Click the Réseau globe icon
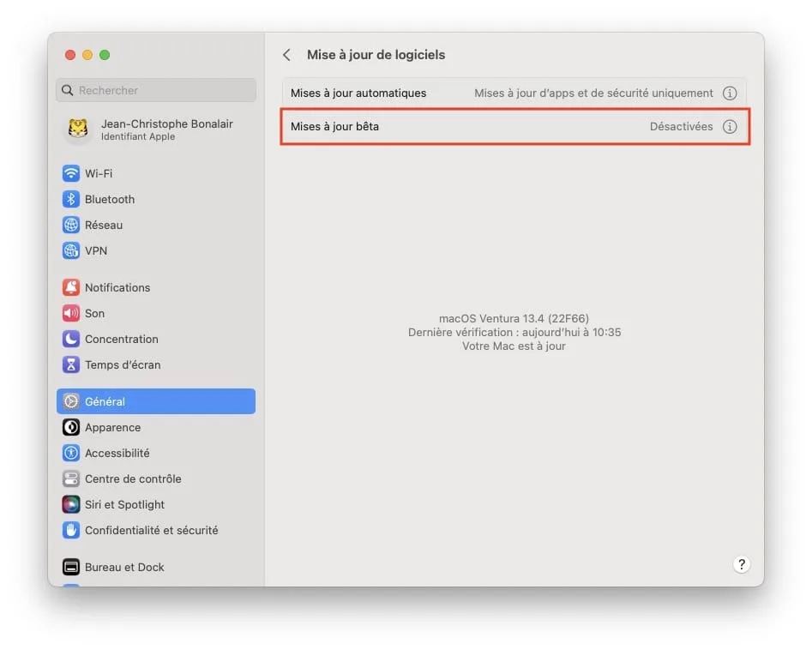Screen dimensions: 812x650 coord(70,225)
